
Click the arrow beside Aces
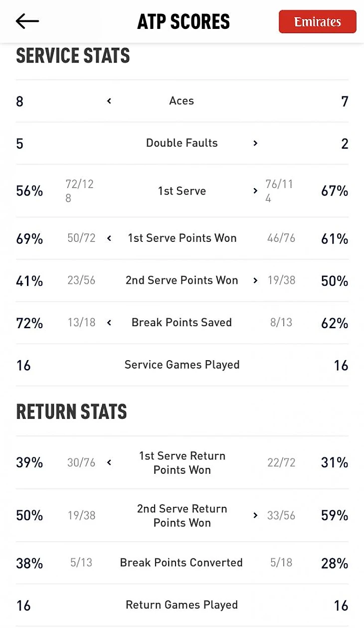point(109,101)
